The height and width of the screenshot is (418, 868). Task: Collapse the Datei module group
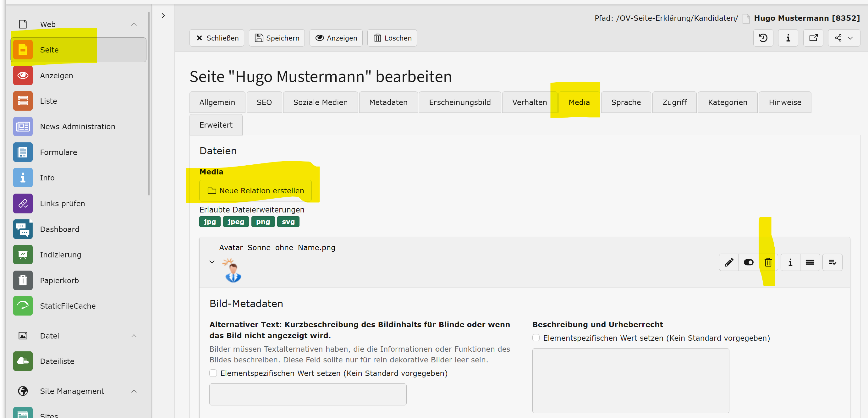pyautogui.click(x=134, y=336)
